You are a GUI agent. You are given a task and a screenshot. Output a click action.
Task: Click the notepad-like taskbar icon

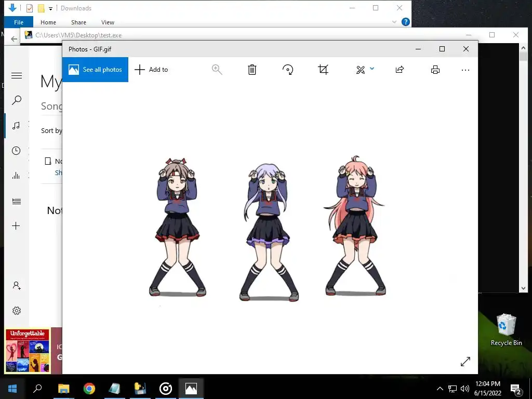pos(114,389)
